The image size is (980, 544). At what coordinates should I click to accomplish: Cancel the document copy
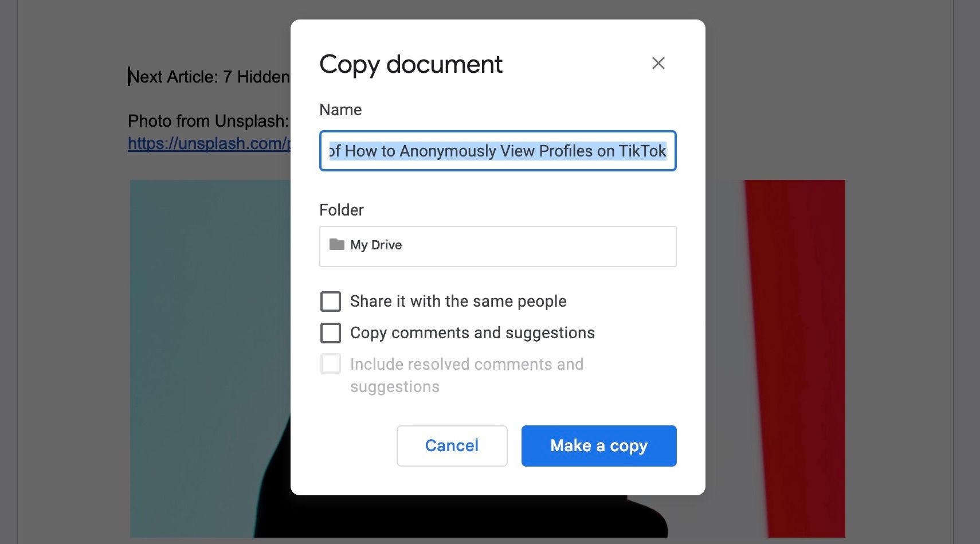[452, 445]
